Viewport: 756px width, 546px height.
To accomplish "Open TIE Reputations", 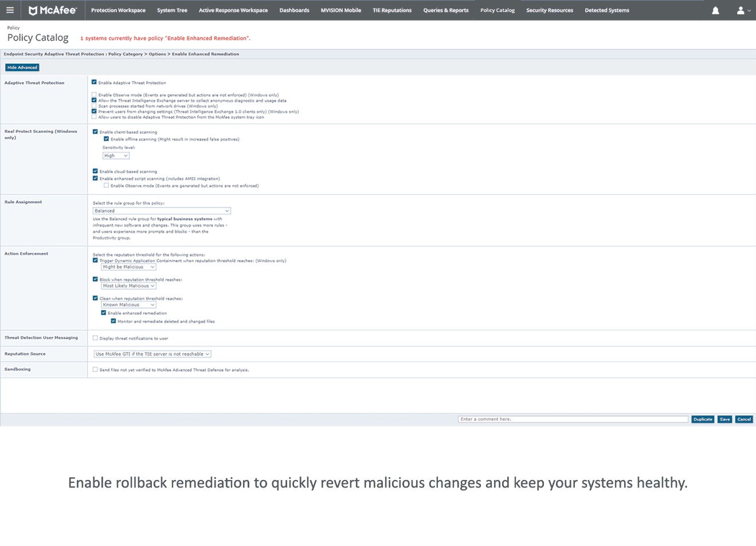I will coord(392,10).
